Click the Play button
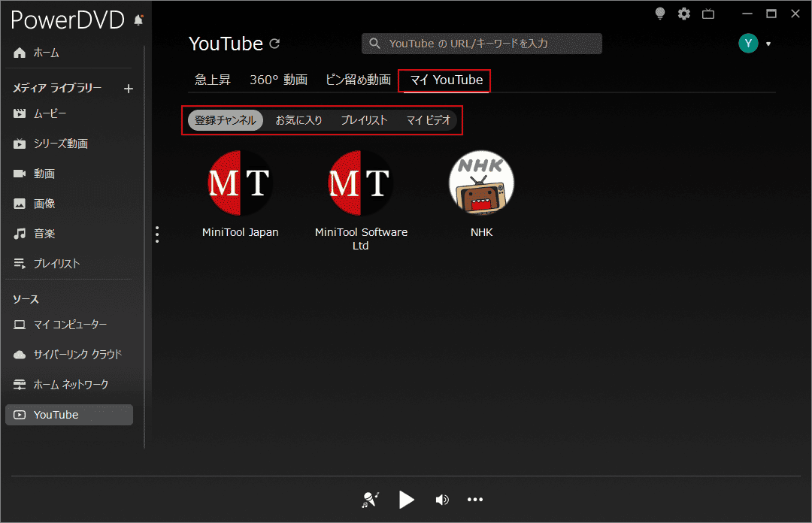 click(407, 500)
